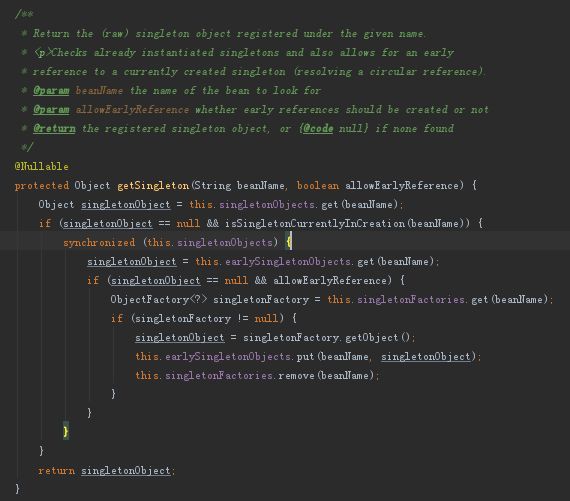Click the highlighted opening brace after synchronized
The height and width of the screenshot is (501, 570).
click(x=289, y=243)
